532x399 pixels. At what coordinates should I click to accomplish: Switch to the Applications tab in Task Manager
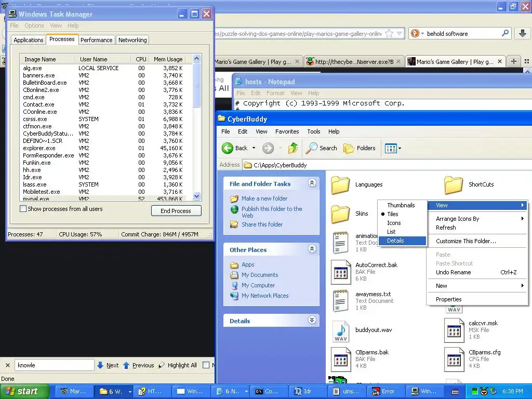[29, 39]
